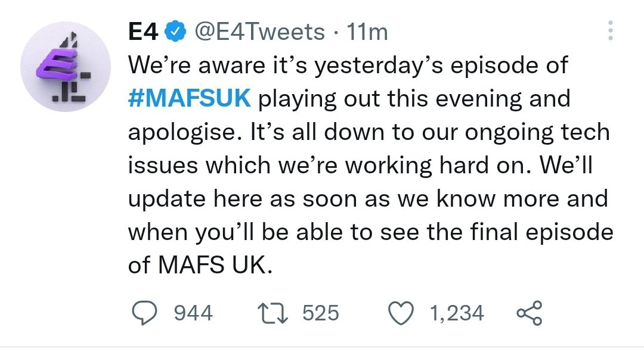Click the E4 display name

[143, 32]
